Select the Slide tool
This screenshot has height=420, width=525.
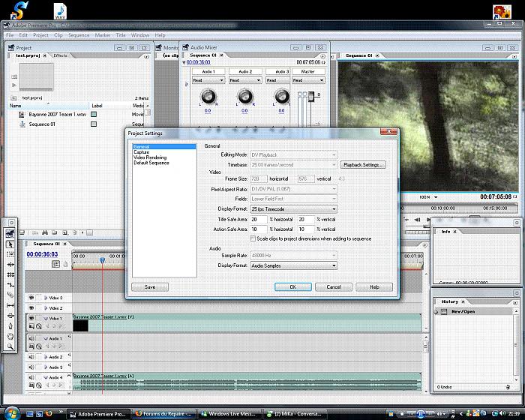(10, 316)
